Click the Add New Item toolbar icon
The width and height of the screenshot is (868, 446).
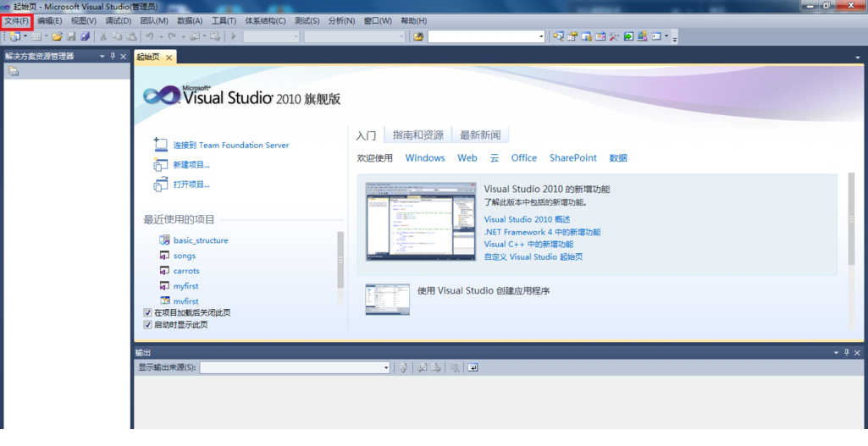click(36, 36)
